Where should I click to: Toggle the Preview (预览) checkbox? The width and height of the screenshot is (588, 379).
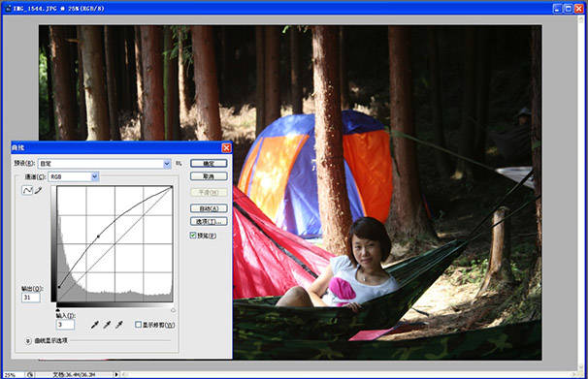(x=193, y=236)
